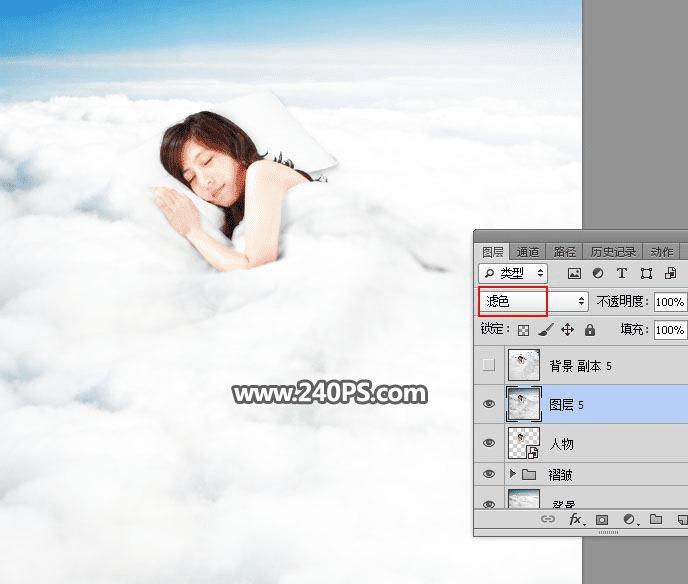Hide the 背景 layer at bottom
Image resolution: width=688 pixels, height=584 pixels.
tap(489, 504)
